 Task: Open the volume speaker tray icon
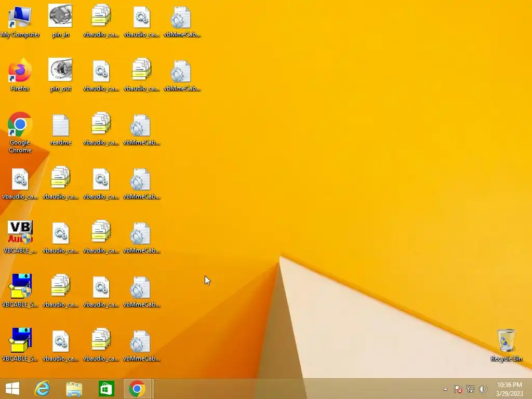point(483,389)
